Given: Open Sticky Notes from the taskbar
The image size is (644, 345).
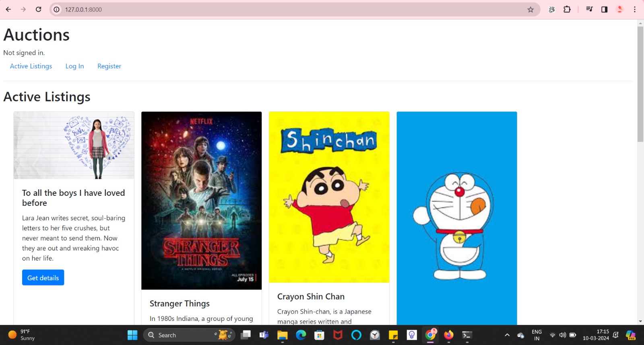Looking at the screenshot, I should [x=393, y=335].
